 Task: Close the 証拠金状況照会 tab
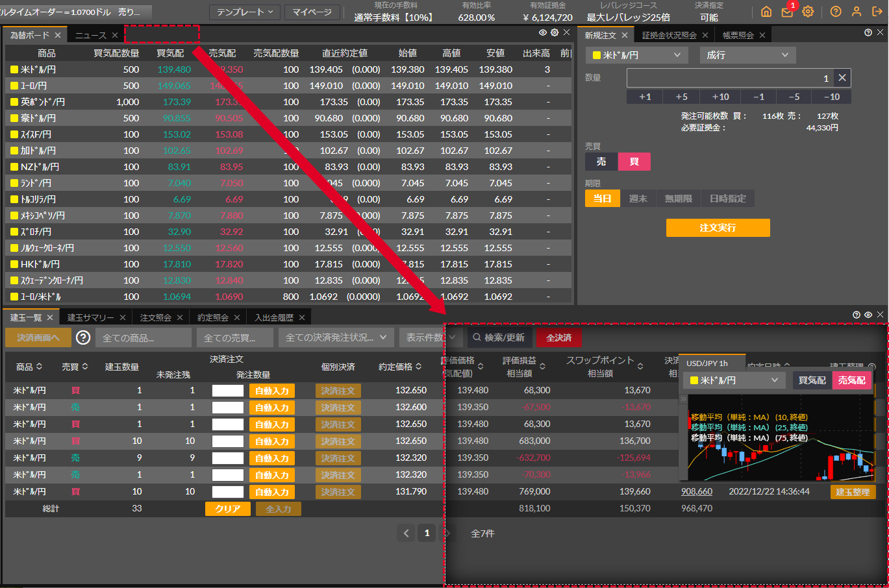tap(705, 35)
